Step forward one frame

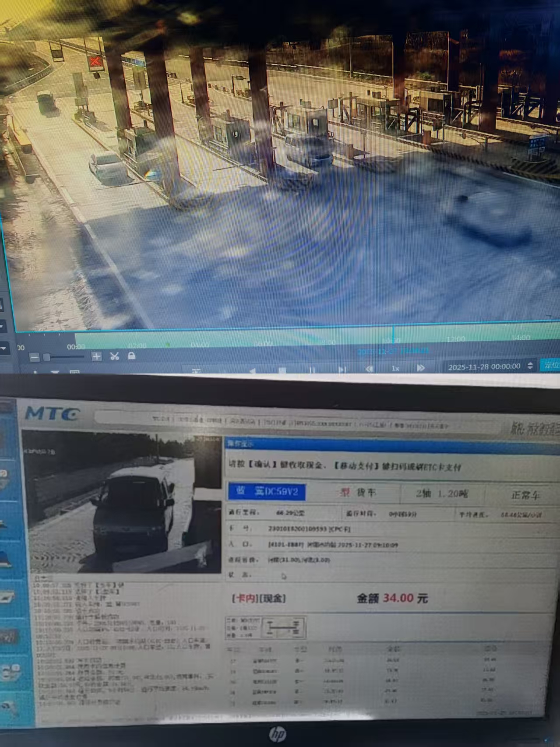pyautogui.click(x=342, y=370)
